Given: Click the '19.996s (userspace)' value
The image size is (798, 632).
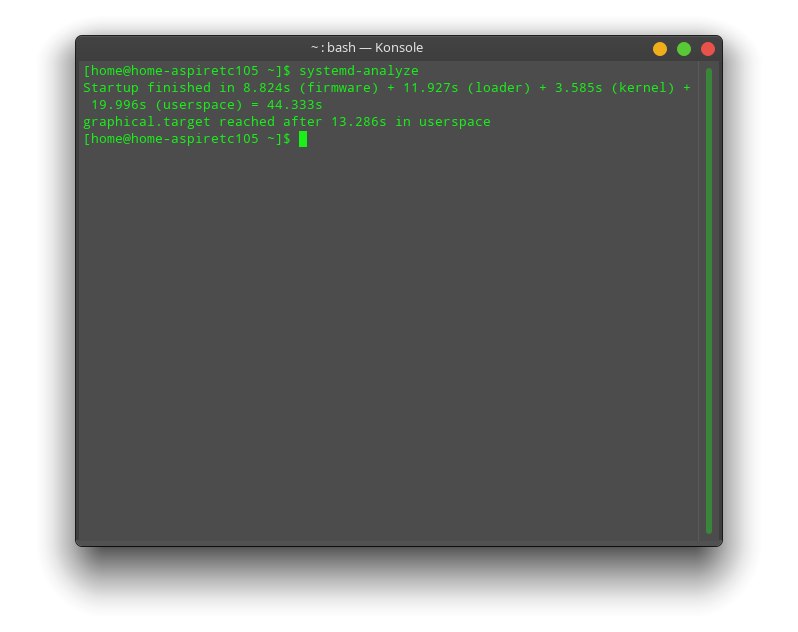Looking at the screenshot, I should [166, 105].
